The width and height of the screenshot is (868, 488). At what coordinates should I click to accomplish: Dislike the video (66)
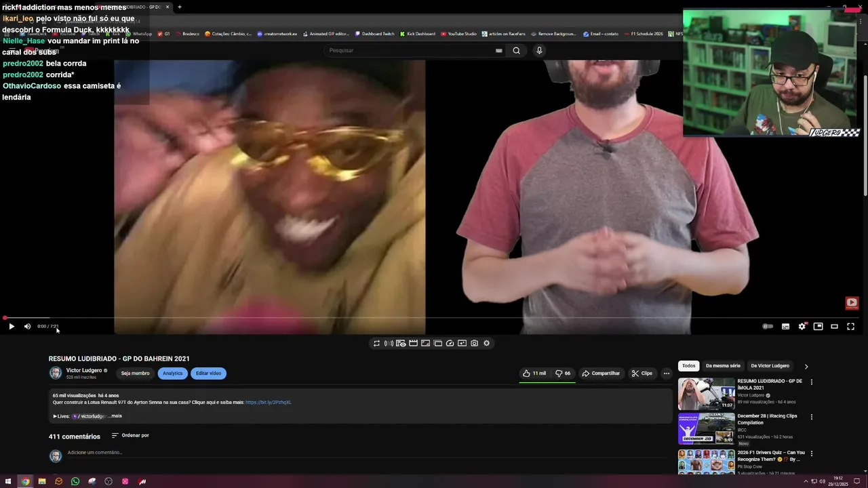point(563,373)
